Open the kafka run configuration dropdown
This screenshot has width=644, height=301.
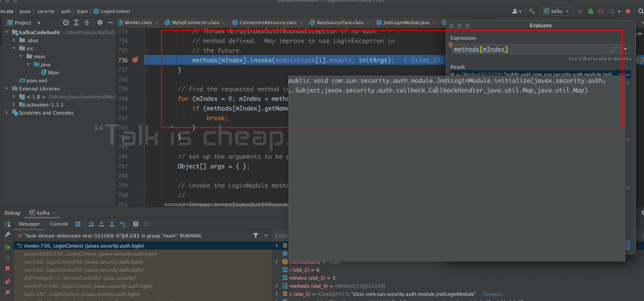pyautogui.click(x=556, y=11)
